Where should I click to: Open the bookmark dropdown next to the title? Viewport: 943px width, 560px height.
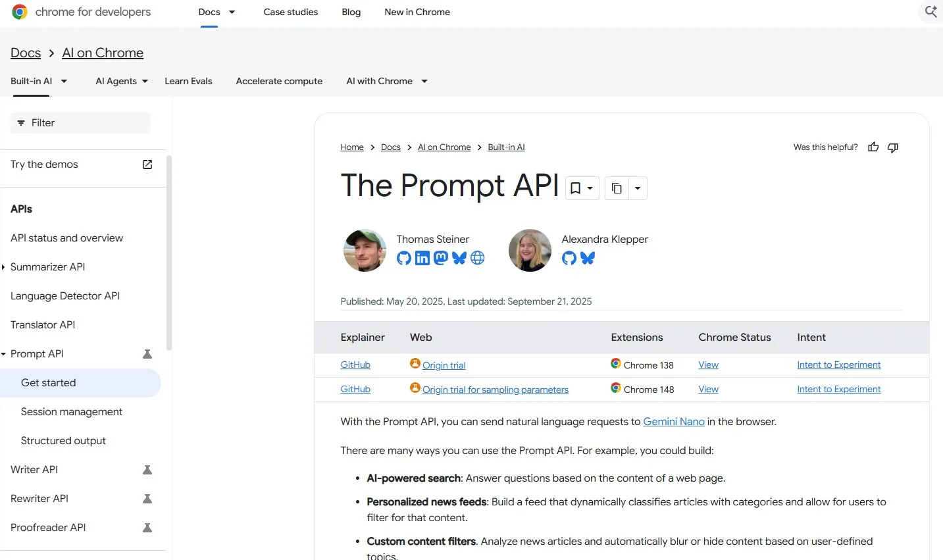click(x=582, y=188)
